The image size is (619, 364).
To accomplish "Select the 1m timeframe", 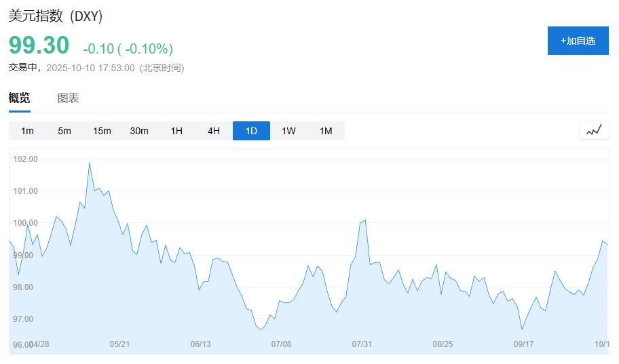I will [x=27, y=131].
